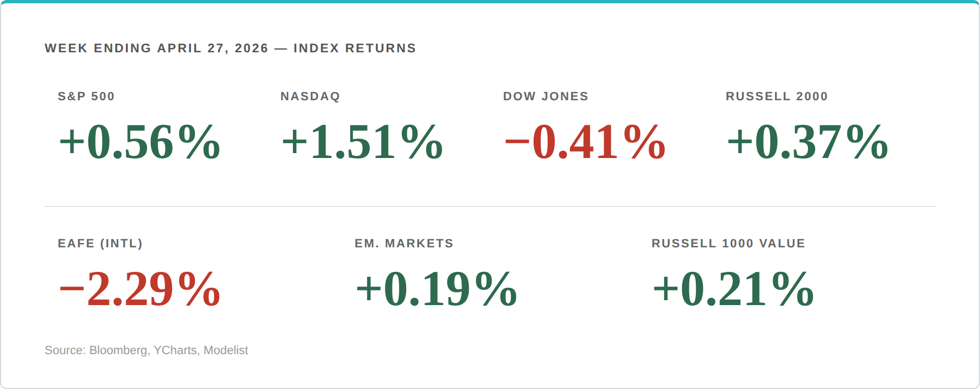Image resolution: width=980 pixels, height=389 pixels.
Task: Click Modelist in the source line
Action: [225, 350]
